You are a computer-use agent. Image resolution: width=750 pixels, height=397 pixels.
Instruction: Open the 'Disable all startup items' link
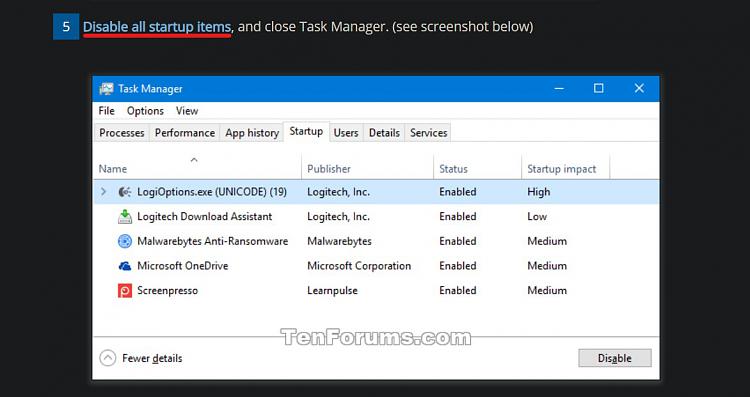pos(157,27)
